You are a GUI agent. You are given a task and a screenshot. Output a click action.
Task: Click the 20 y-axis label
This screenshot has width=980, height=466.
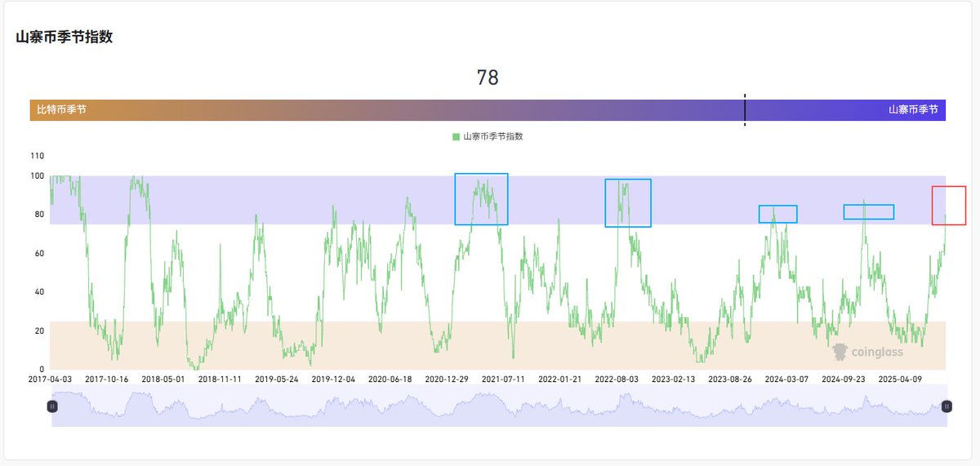tap(40, 331)
